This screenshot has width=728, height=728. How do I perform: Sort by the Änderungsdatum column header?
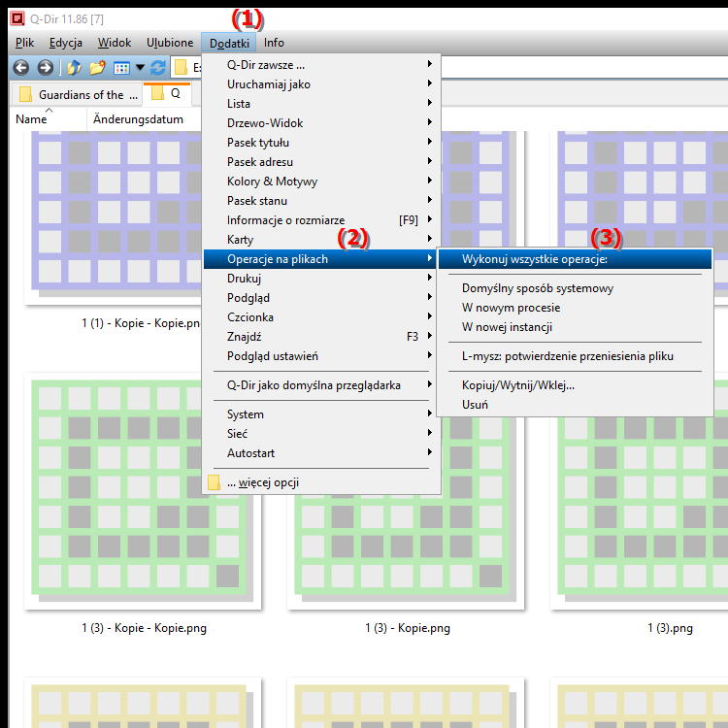click(x=138, y=119)
